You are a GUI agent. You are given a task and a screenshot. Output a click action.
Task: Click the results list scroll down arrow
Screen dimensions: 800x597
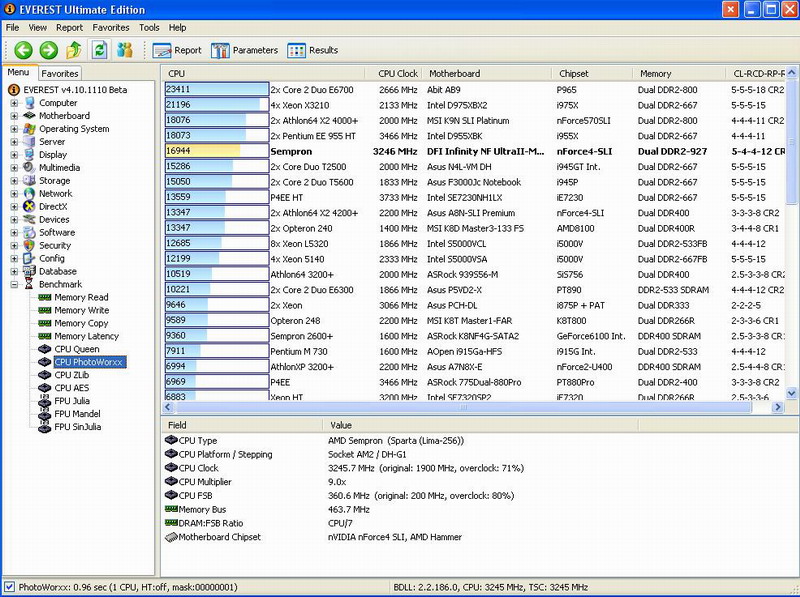click(x=791, y=393)
